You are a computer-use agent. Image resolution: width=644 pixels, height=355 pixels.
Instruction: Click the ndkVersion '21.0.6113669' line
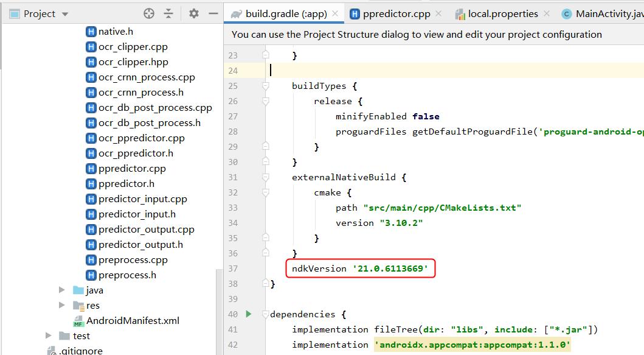(x=360, y=269)
